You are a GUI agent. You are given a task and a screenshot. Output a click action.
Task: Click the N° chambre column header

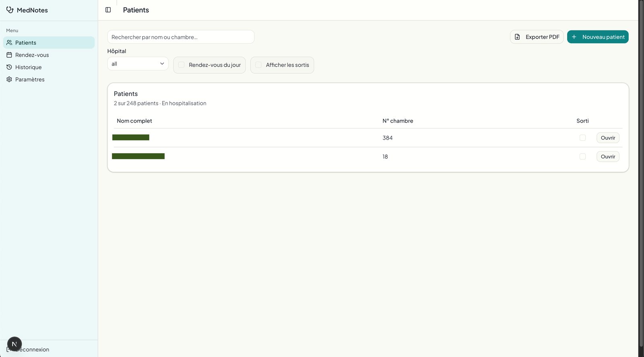pos(398,121)
